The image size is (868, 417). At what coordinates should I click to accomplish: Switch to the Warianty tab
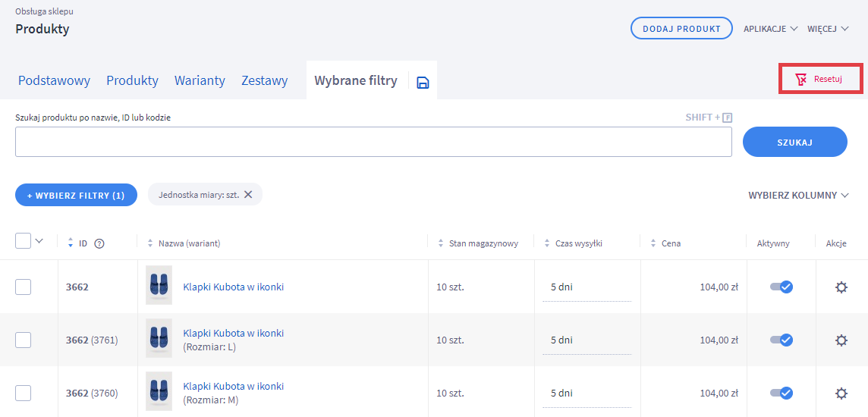[200, 80]
